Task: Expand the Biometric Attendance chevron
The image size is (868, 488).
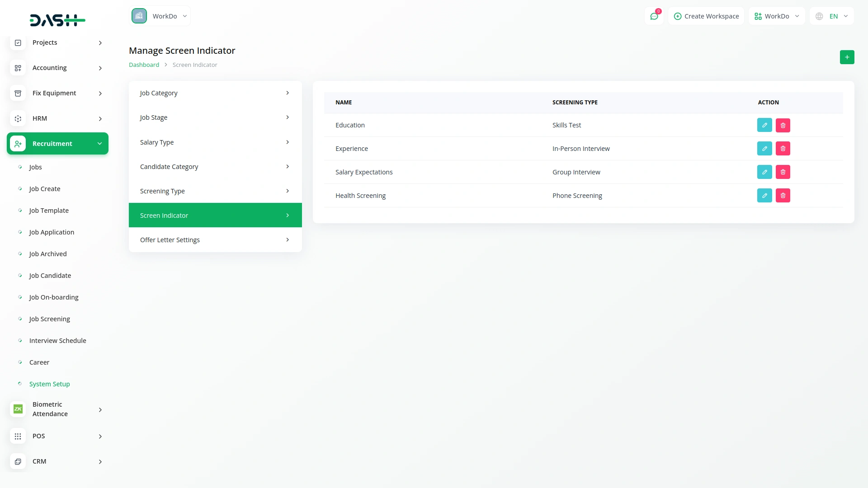Action: [100, 410]
